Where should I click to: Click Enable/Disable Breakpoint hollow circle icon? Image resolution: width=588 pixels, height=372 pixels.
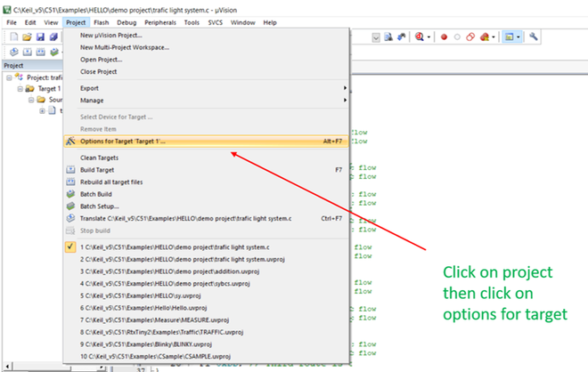point(457,37)
